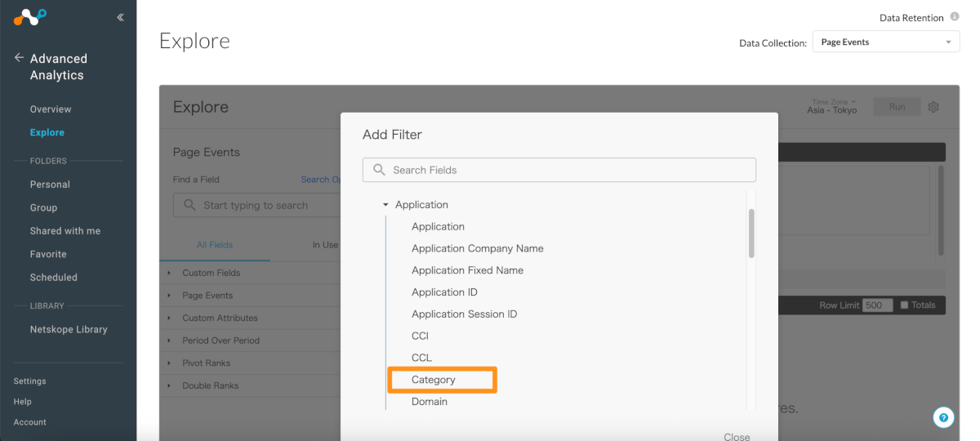Image resolution: width=980 pixels, height=441 pixels.
Task: Open the help question mark bubble
Action: click(x=943, y=417)
